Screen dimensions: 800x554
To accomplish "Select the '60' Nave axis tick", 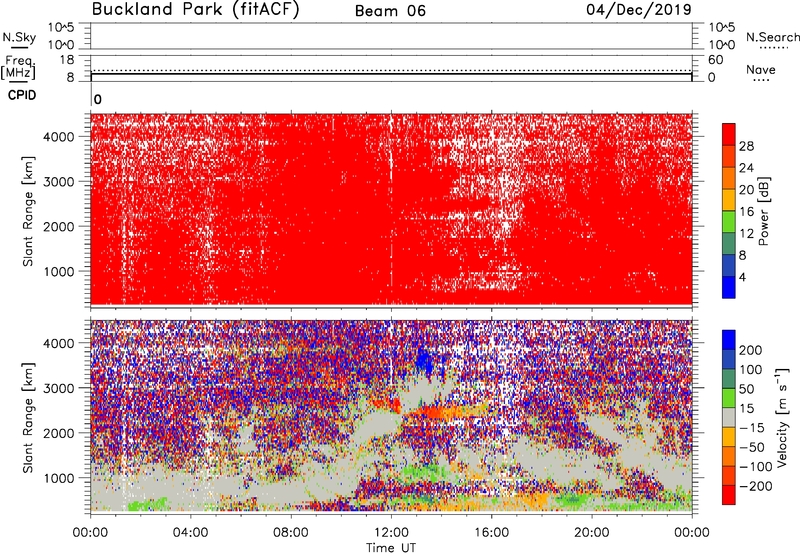I will tap(715, 60).
